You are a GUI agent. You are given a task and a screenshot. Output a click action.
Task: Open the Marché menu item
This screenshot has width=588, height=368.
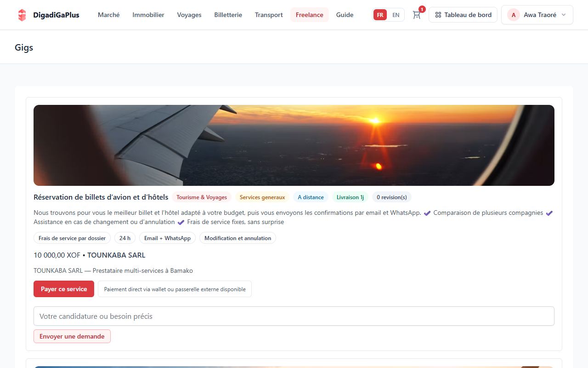click(x=109, y=15)
